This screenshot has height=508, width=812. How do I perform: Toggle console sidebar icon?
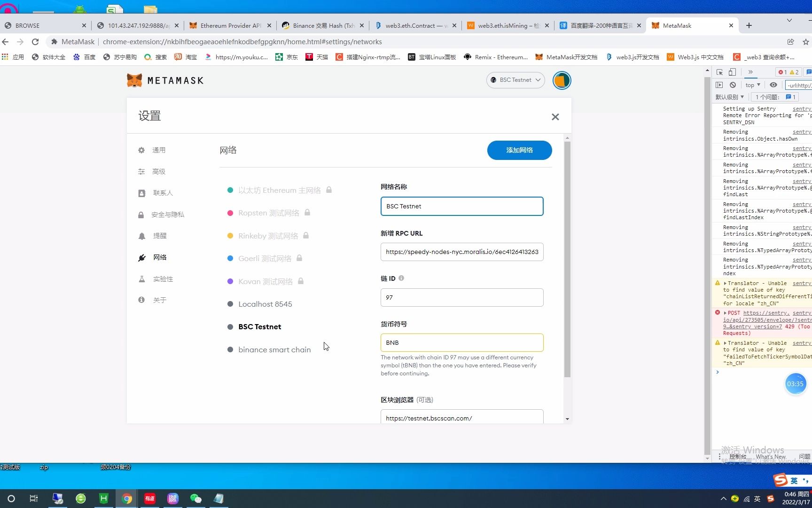click(x=719, y=85)
